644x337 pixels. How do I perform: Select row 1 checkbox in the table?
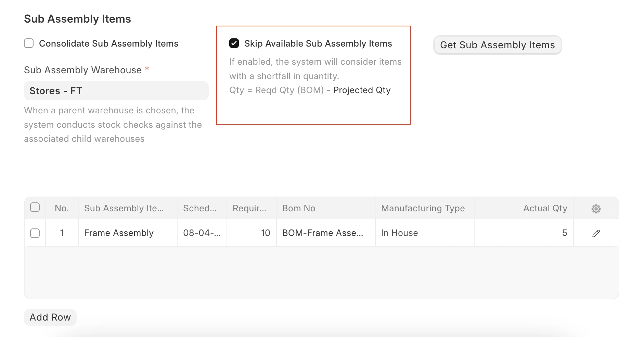[35, 233]
